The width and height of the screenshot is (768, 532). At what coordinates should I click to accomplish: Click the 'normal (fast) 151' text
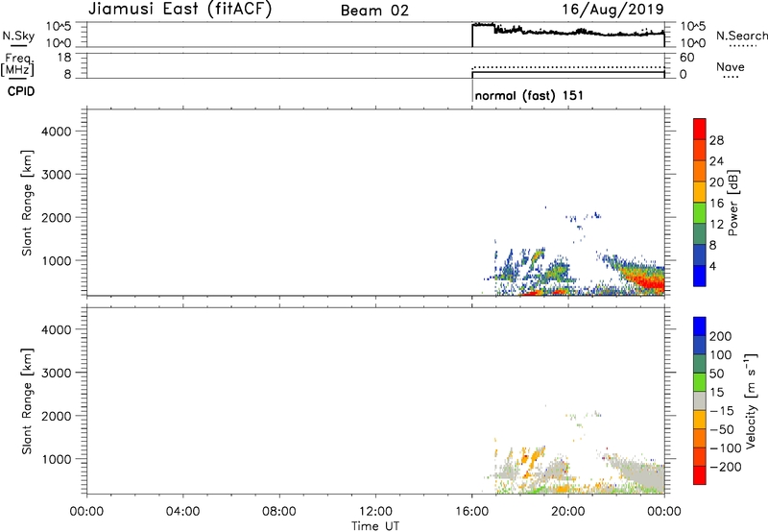pos(529,95)
